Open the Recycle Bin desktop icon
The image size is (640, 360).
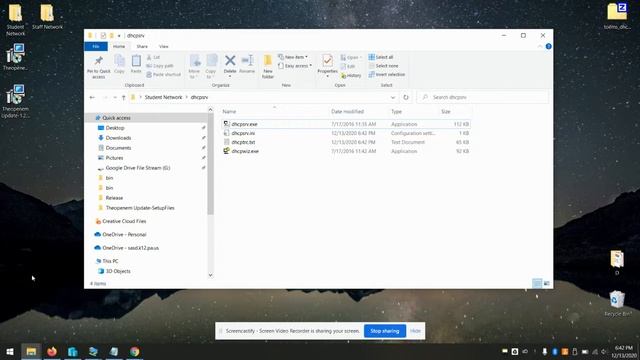coord(617,304)
